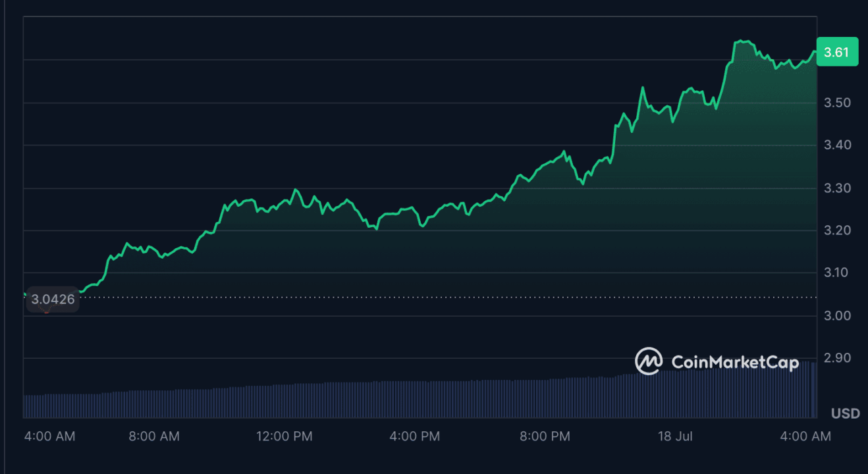Click the 3.30 y-axis price label
The height and width of the screenshot is (474, 868).
click(836, 188)
